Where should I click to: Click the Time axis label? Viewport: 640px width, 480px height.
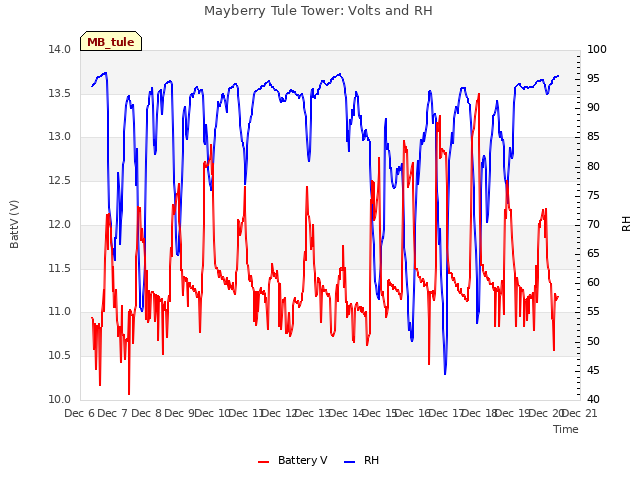pos(566,429)
